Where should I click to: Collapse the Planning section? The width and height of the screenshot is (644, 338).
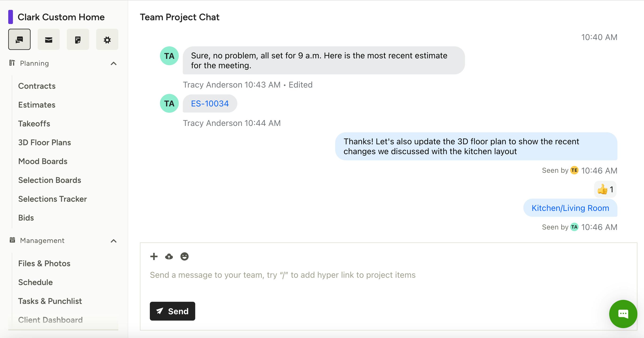tap(114, 64)
